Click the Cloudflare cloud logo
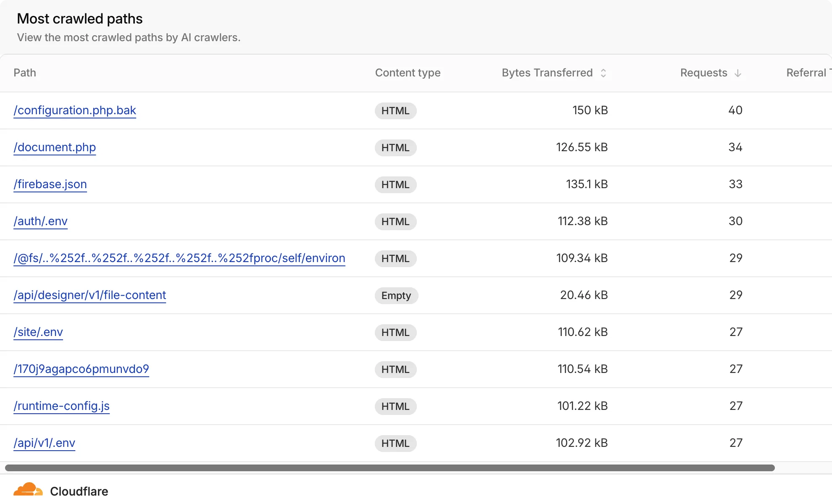The width and height of the screenshot is (832, 504). pyautogui.click(x=28, y=490)
